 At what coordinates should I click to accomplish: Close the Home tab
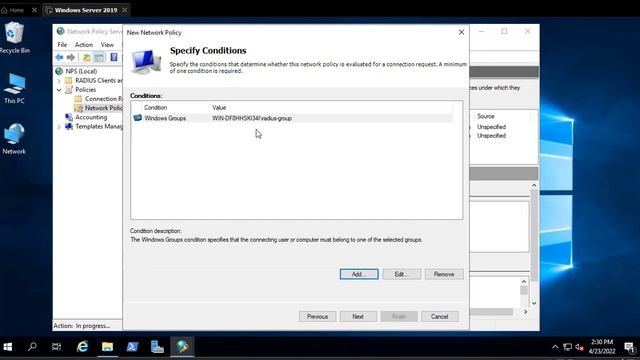click(x=34, y=10)
